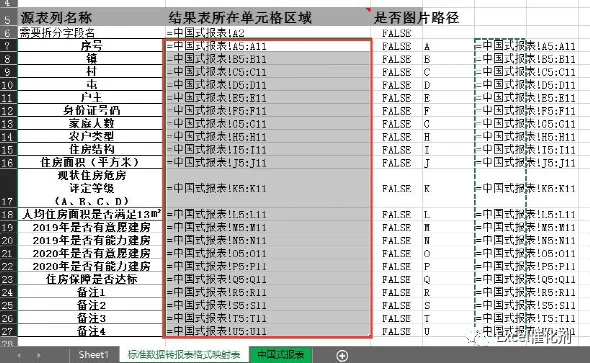Select gray cell =中国式报表!D5:D11 in row 10
The width and height of the screenshot is (590, 363).
(x=268, y=85)
